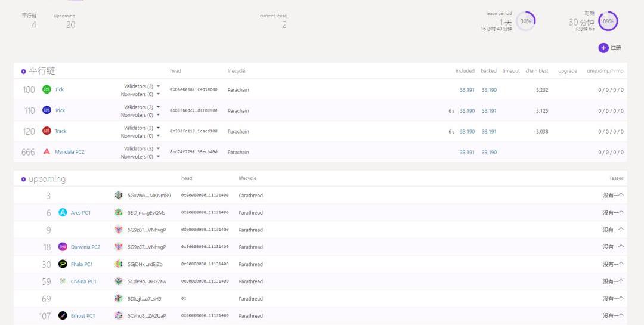Collapse the upcoming section header
The height and width of the screenshot is (325, 644).
pos(24,179)
